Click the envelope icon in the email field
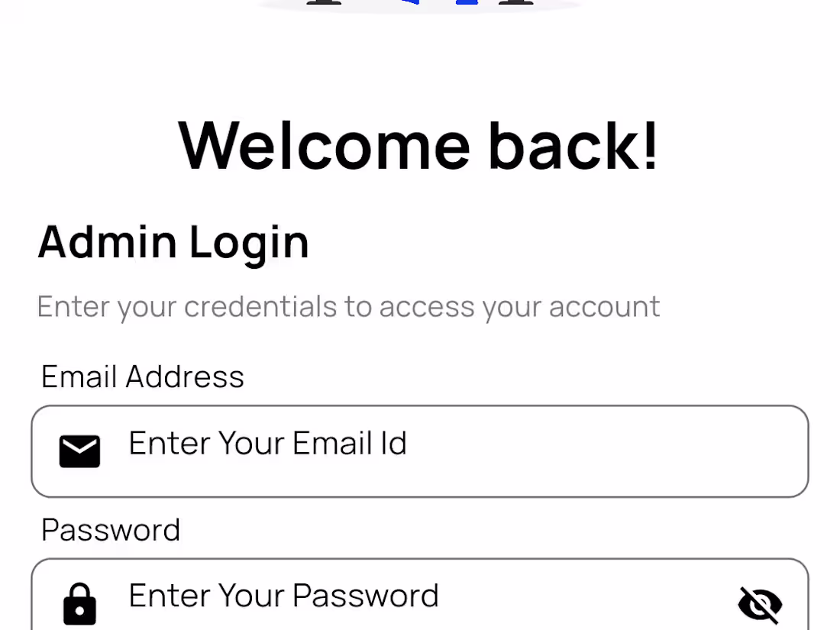This screenshot has width=840, height=630. point(79,451)
